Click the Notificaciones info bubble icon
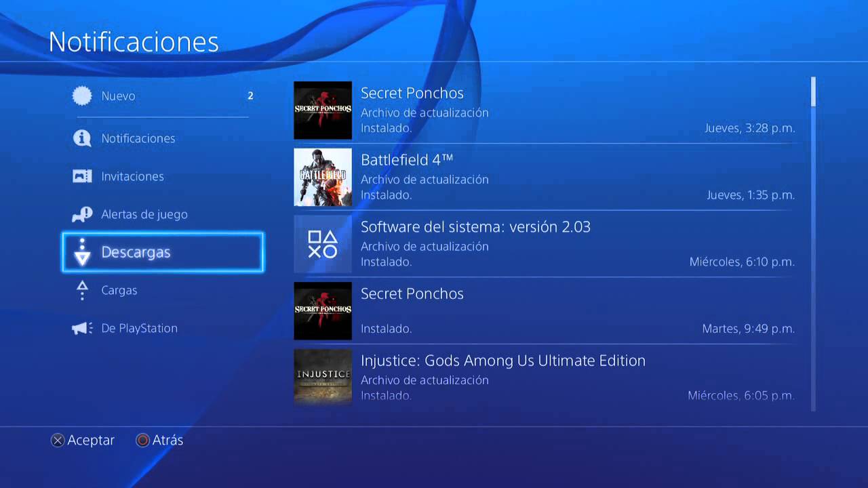The width and height of the screenshot is (868, 488). [82, 138]
